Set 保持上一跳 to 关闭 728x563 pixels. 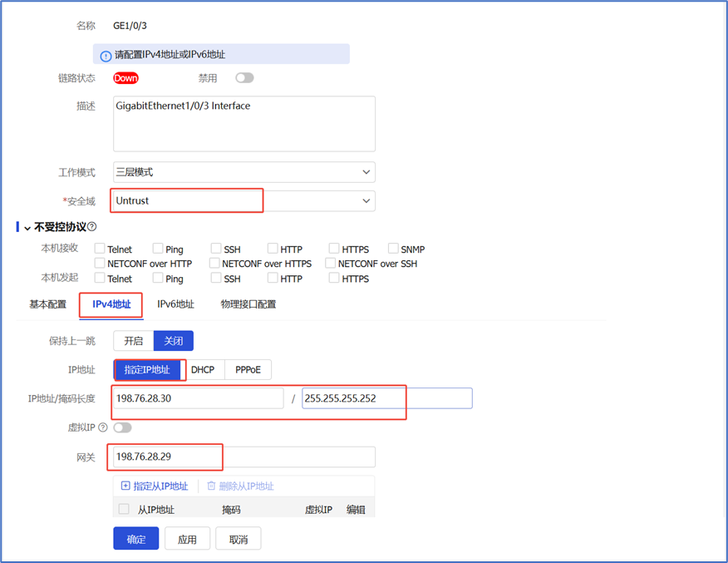174,341
